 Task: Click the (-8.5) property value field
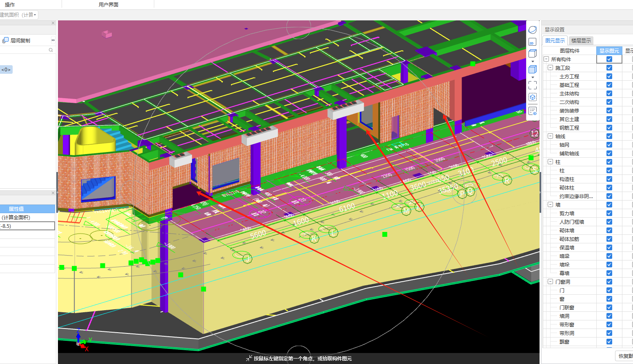tap(27, 226)
